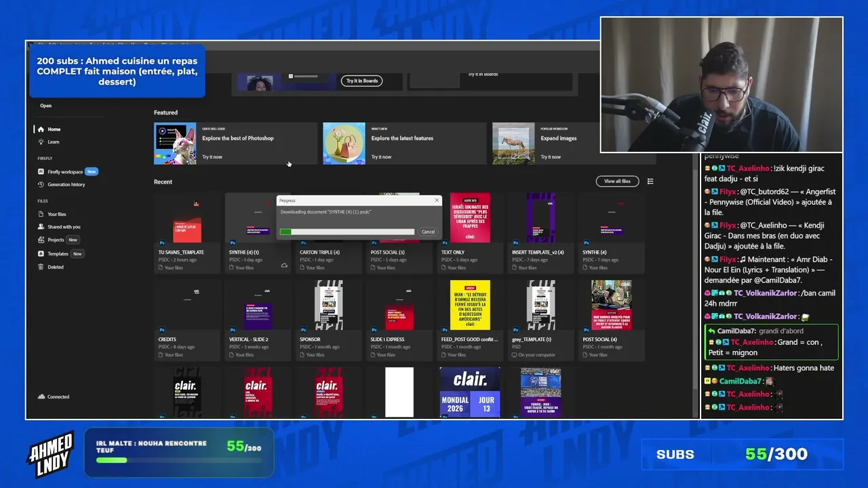Open the blank white document thumbnail
The width and height of the screenshot is (868, 488).
[x=399, y=392]
